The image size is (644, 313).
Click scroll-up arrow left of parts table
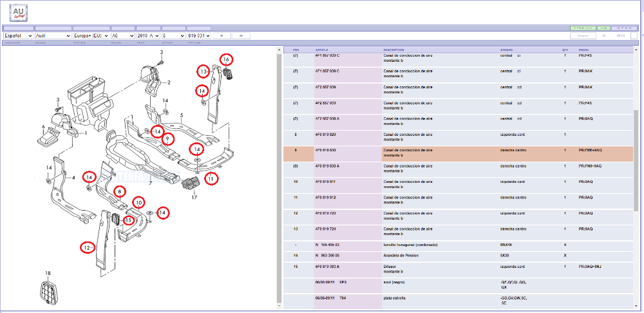pos(279,50)
